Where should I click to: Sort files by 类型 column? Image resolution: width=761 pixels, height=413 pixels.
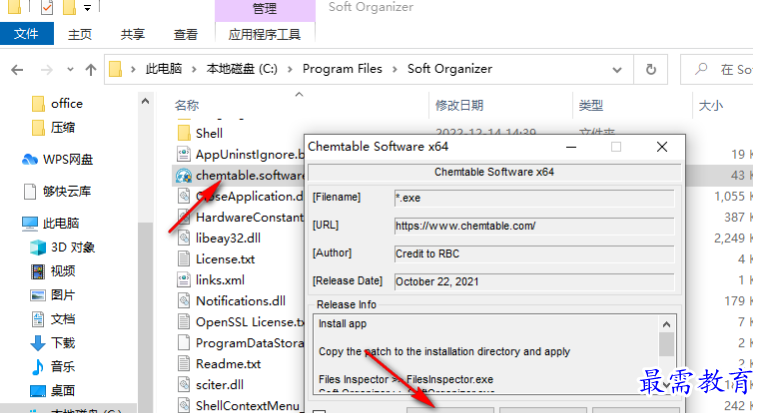[591, 105]
